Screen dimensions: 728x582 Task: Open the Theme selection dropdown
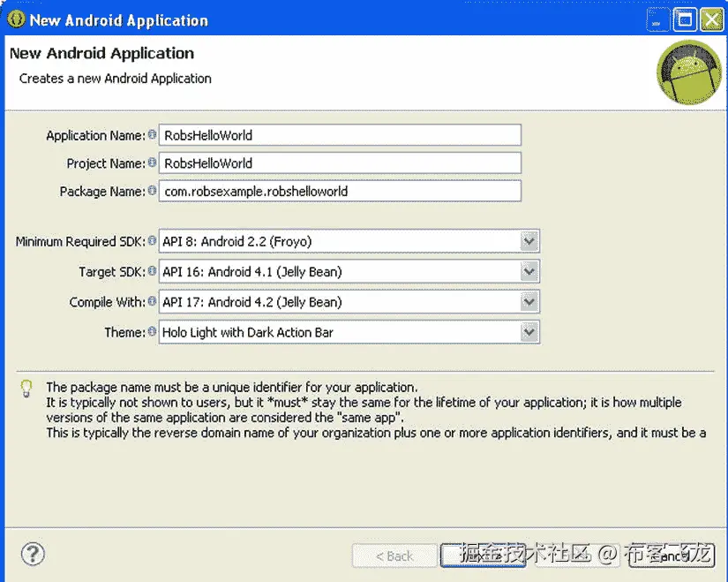(x=528, y=331)
